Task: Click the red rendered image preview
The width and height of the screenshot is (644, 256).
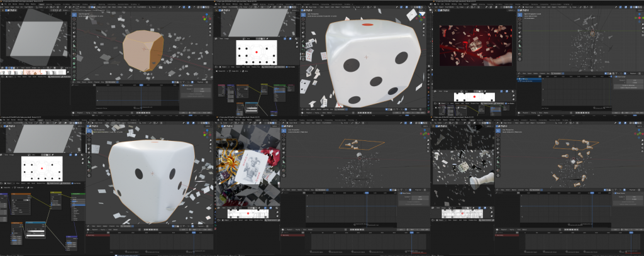Action: point(475,45)
